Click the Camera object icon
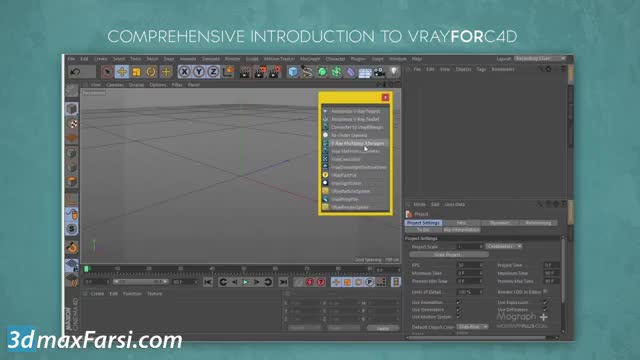This screenshot has width=640, height=360. [x=380, y=72]
